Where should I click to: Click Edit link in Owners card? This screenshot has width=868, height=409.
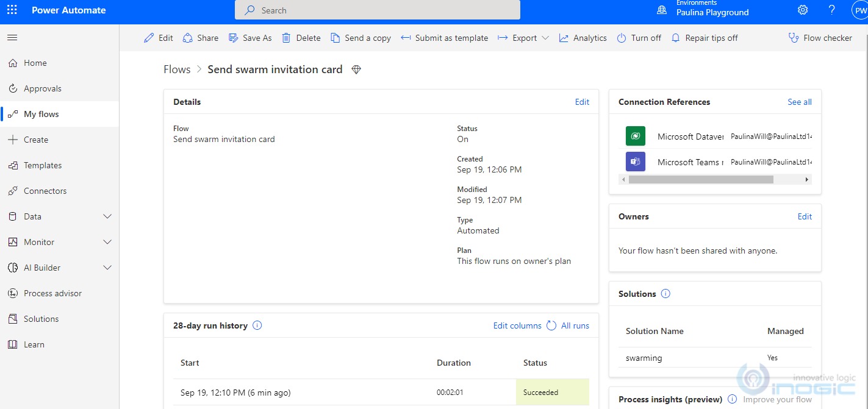pyautogui.click(x=805, y=216)
